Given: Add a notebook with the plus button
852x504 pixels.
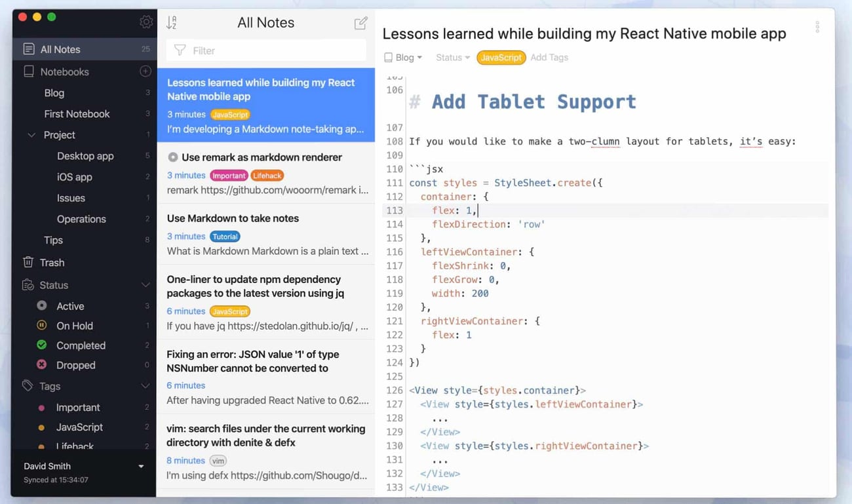Looking at the screenshot, I should [x=145, y=71].
